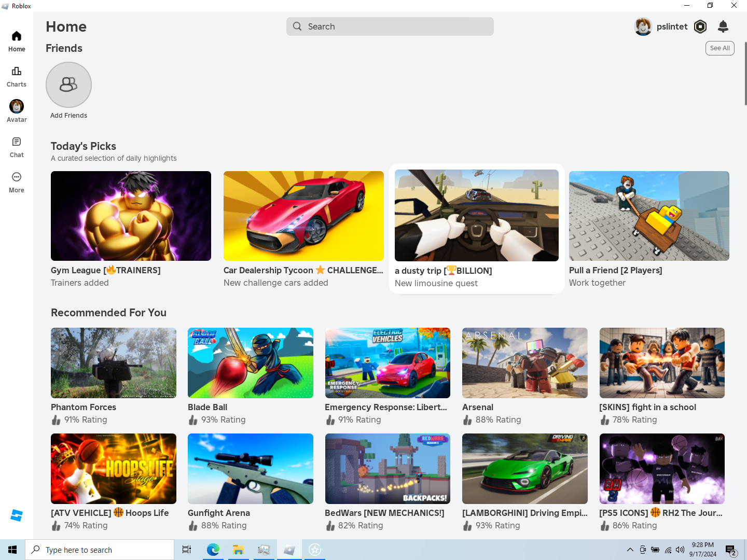Click the Roblox taskbar icon
The width and height of the screenshot is (747, 560).
coord(289,550)
